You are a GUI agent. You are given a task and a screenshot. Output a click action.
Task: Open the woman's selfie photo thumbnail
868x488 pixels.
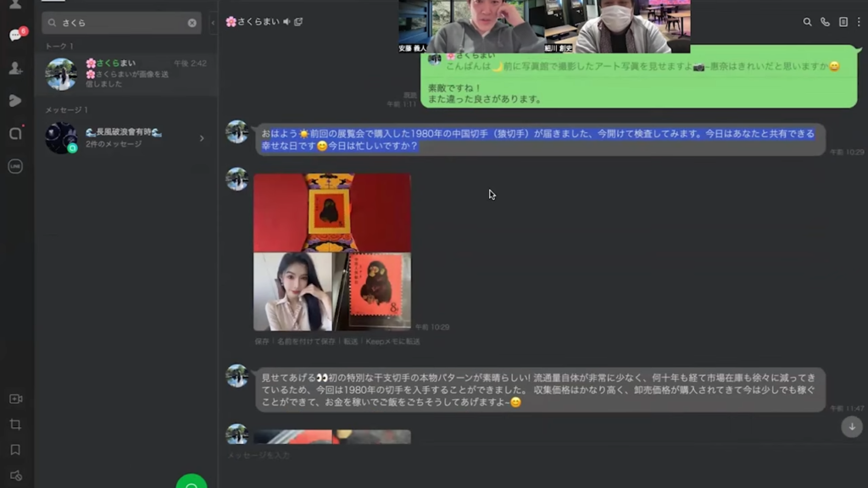pos(292,291)
